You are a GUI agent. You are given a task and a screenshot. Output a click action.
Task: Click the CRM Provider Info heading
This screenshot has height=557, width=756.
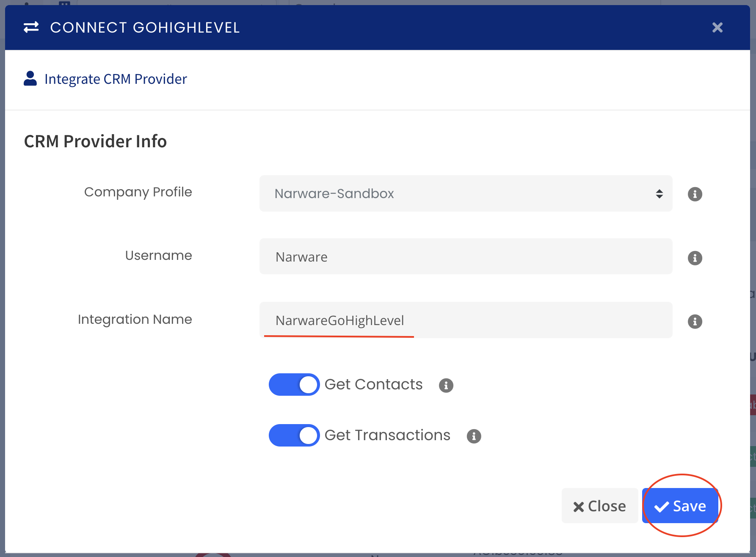pyautogui.click(x=95, y=141)
